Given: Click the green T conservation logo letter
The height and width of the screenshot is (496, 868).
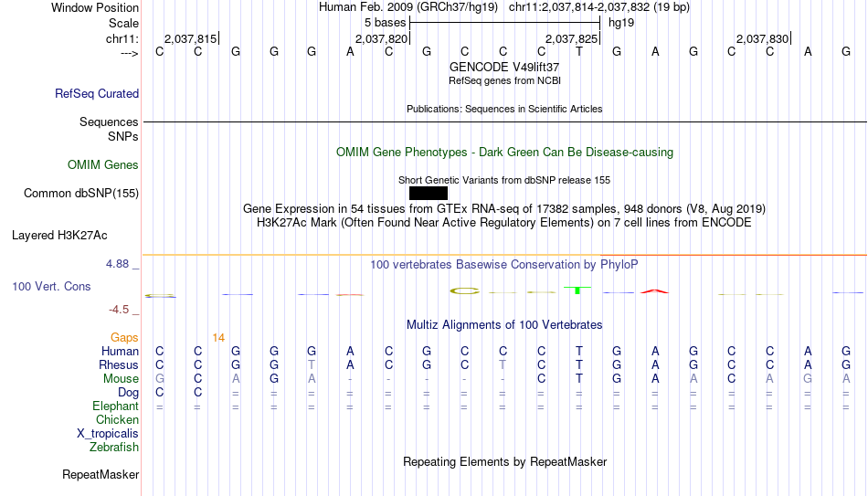Looking at the screenshot, I should [577, 290].
